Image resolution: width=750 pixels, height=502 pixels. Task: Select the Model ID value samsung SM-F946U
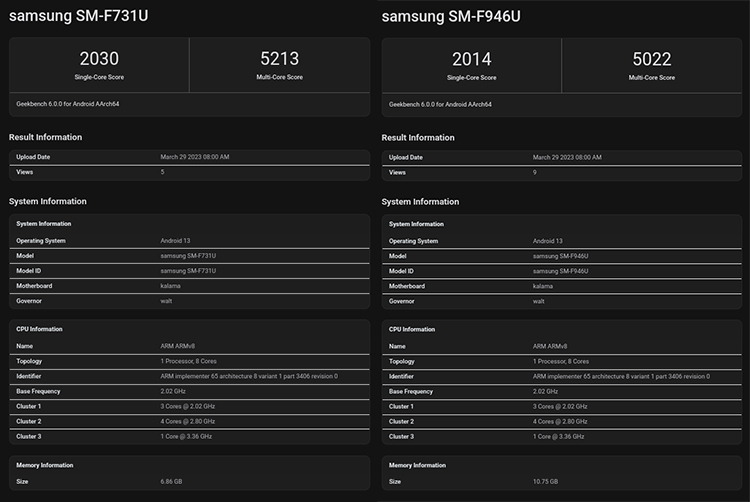561,271
